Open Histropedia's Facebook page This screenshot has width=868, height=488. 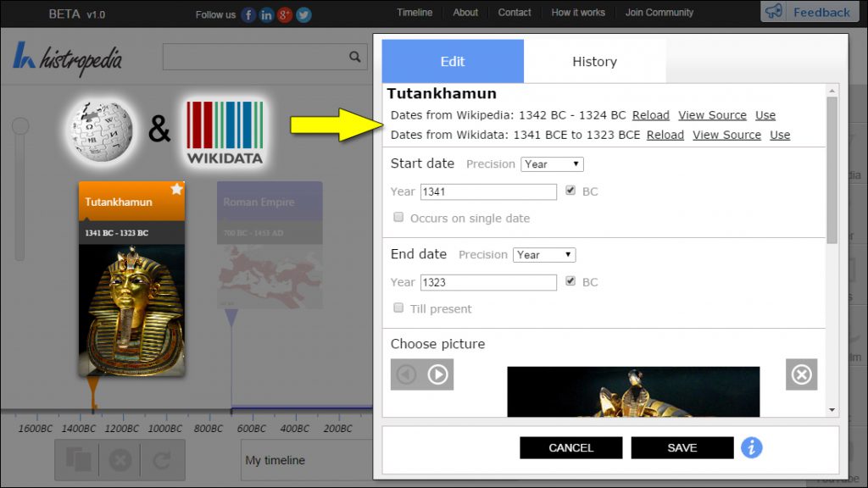tap(247, 14)
